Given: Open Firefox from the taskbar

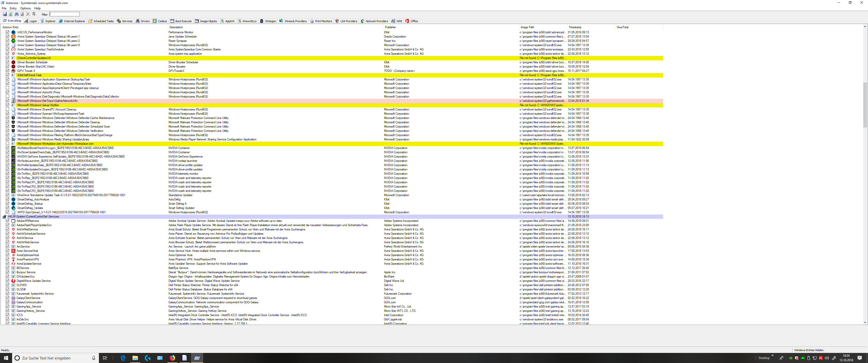Looking at the screenshot, I should tap(172, 358).
